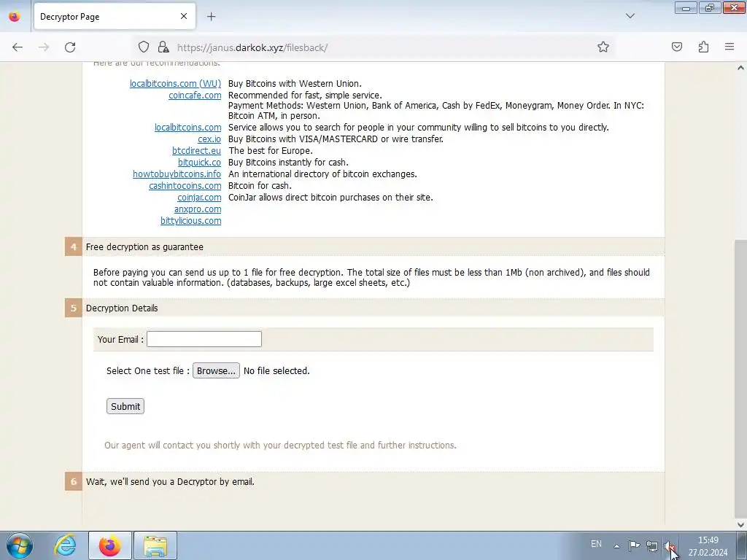Open the tracking protection shield icon
747x560 pixels.
tap(144, 47)
